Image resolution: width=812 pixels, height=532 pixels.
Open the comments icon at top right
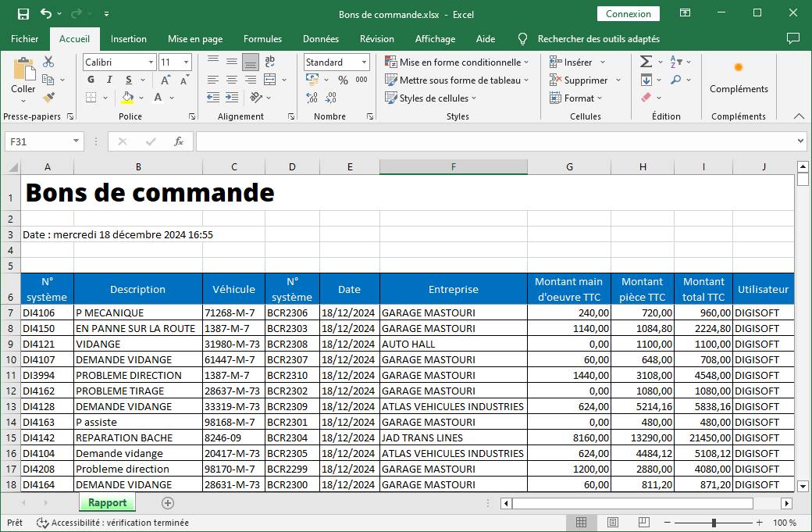click(x=792, y=38)
